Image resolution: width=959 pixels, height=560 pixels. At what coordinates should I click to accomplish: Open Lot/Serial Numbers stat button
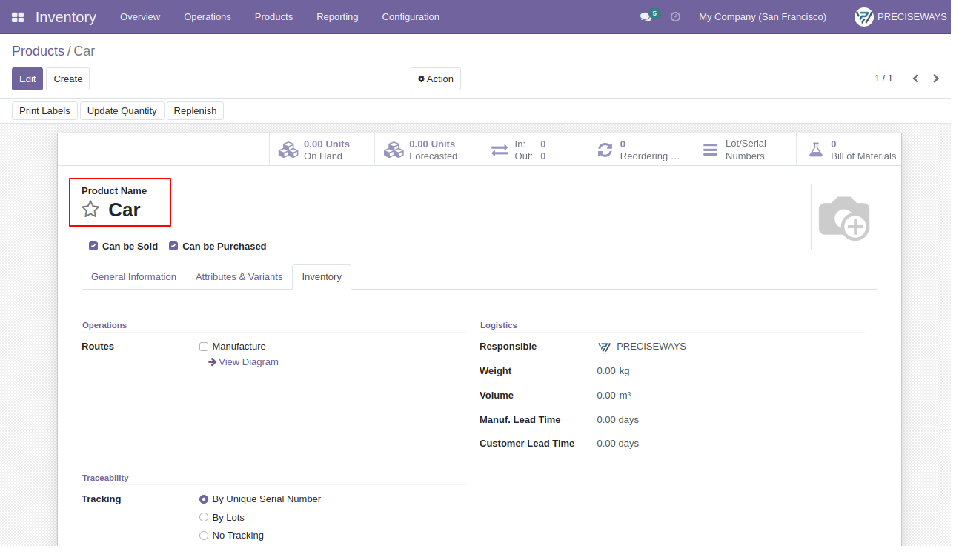(x=743, y=150)
